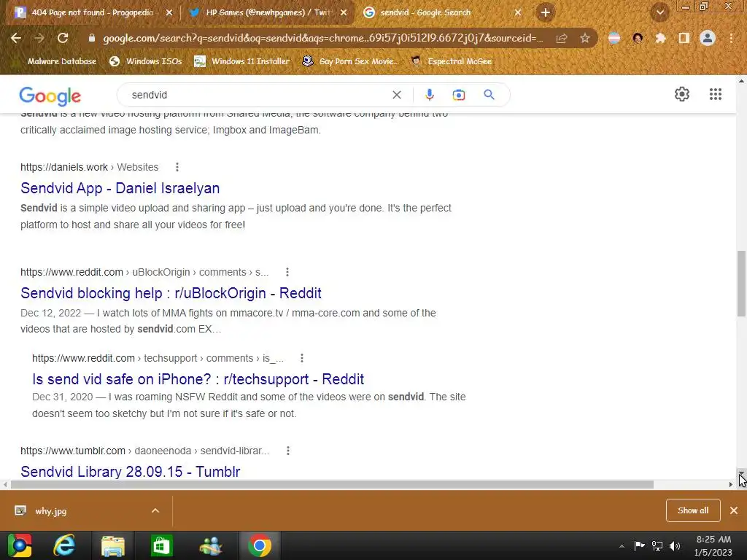This screenshot has height=560, width=747.
Task: Click the horizontal scrollbar right arrow
Action: tap(731, 484)
